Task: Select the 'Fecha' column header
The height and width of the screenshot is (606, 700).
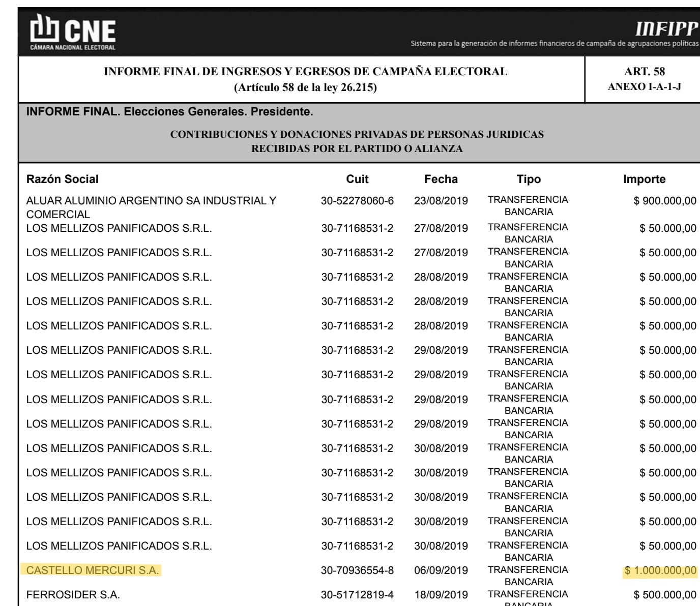Action: point(441,179)
